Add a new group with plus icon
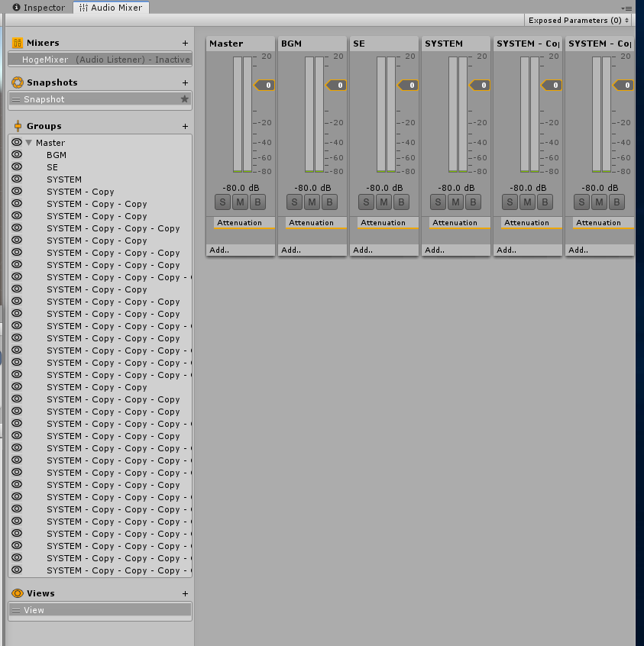Screen dimensions: 644x646 pyautogui.click(x=185, y=127)
